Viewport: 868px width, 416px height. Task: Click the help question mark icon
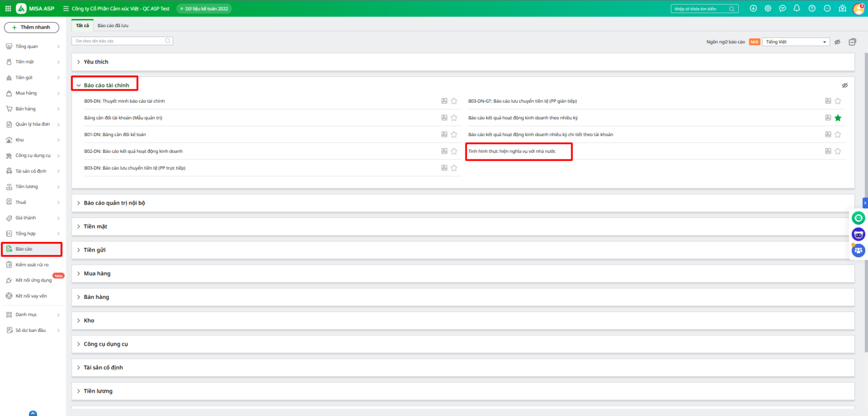[812, 9]
